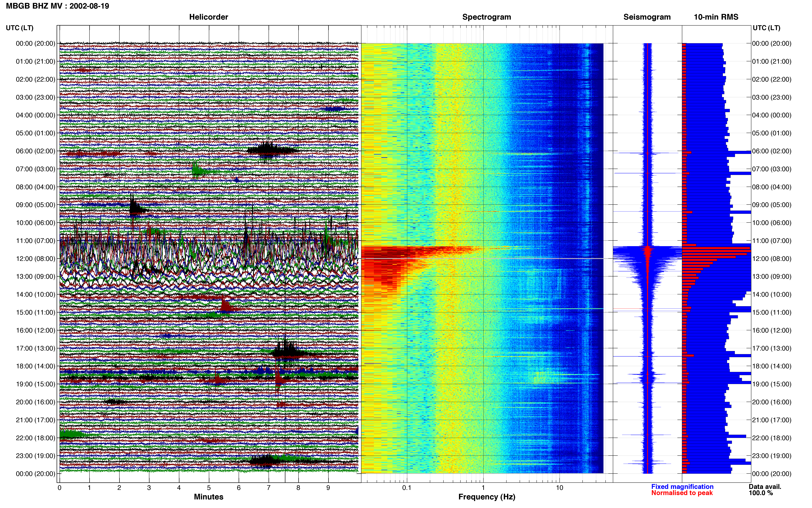The image size is (812, 508).
Task: Click the 'Fixed magnification' legend text
Action: tap(682, 486)
